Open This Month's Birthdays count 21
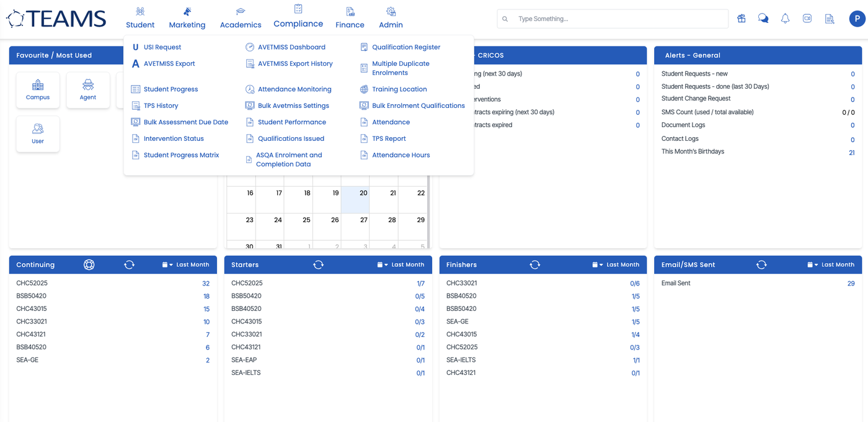Viewport: 868px width, 422px height. pos(852,153)
